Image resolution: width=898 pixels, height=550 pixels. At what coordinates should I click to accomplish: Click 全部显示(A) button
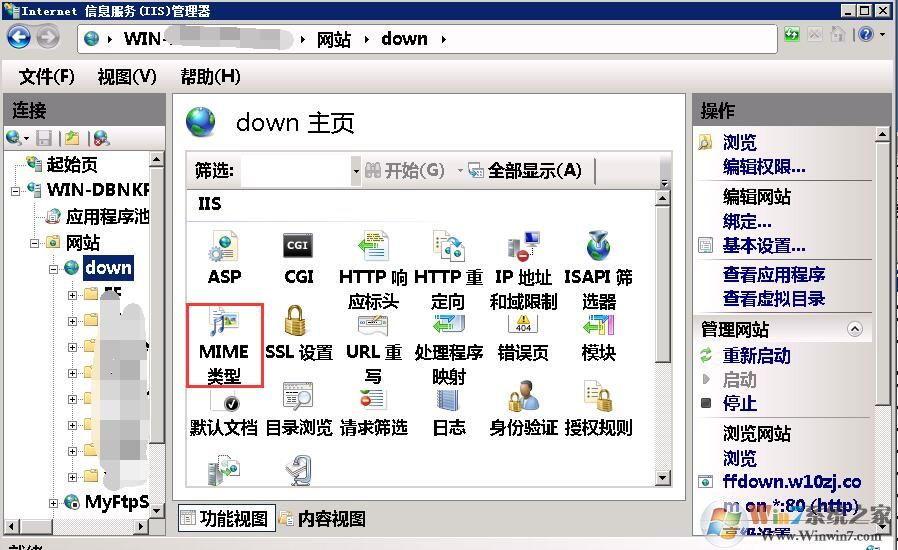point(525,170)
